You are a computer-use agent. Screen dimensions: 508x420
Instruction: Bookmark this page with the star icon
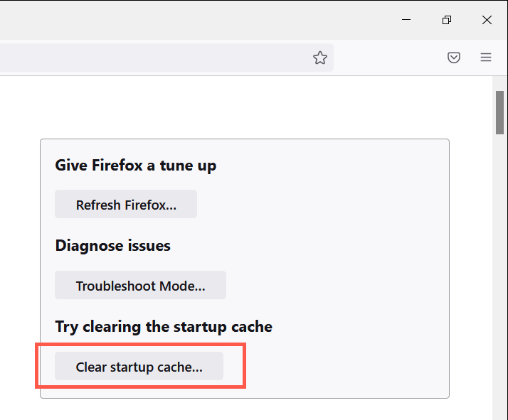[x=320, y=58]
